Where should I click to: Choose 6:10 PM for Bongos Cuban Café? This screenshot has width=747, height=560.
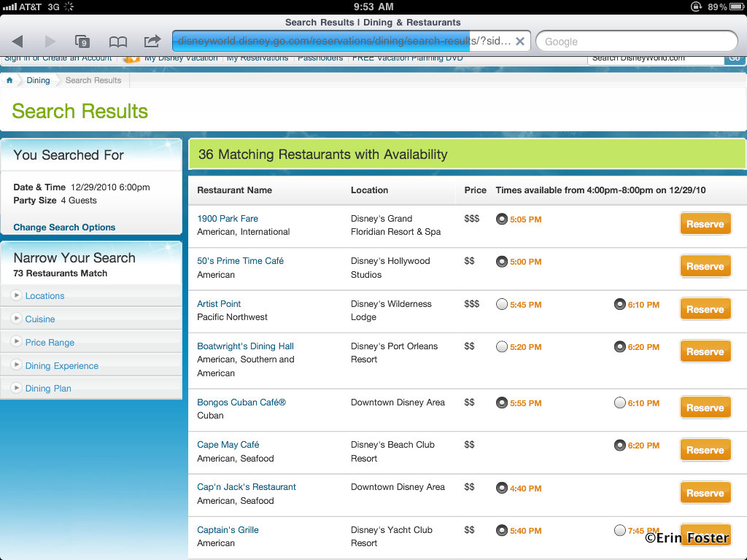pyautogui.click(x=620, y=402)
